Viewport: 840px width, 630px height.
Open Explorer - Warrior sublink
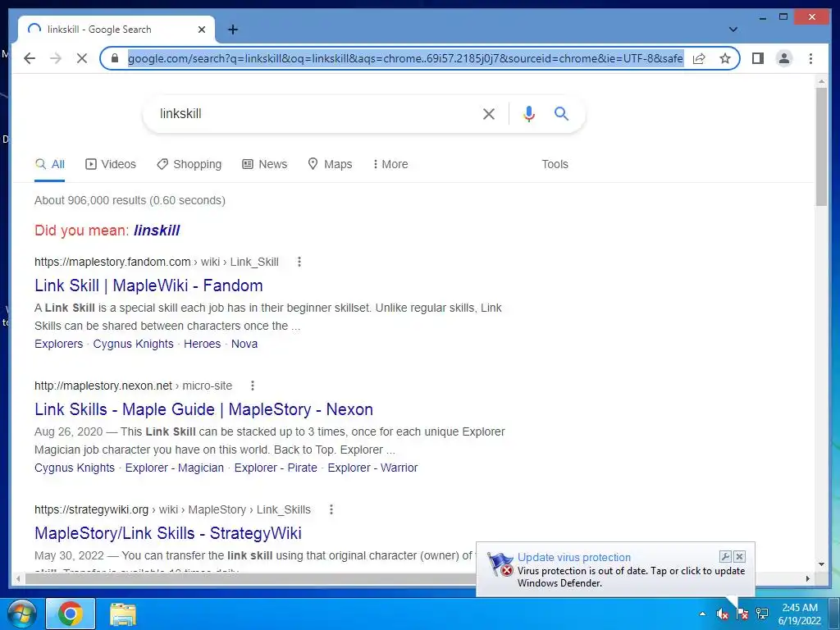373,468
